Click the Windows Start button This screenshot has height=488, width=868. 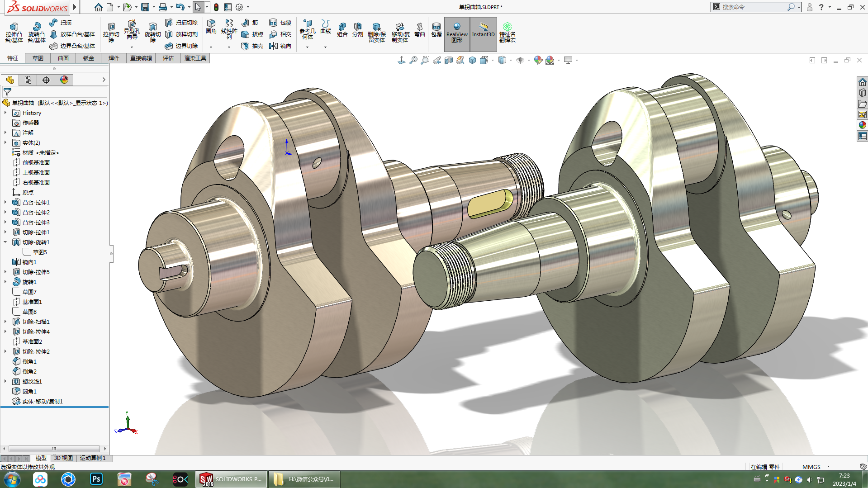12,479
